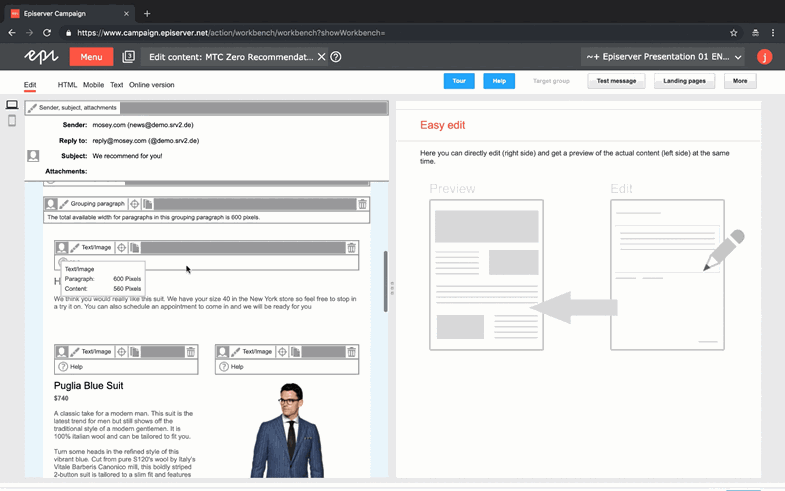Image resolution: width=785 pixels, height=491 pixels.
Task: Click the crosshair icon on Grouping paragraph
Action: point(135,204)
